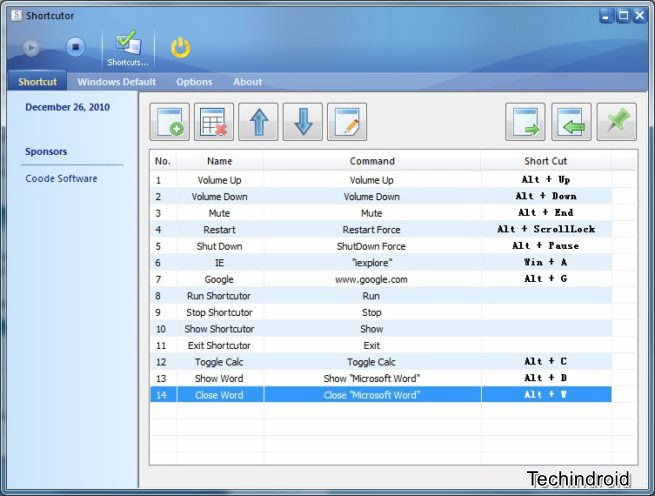Image resolution: width=655 pixels, height=496 pixels.
Task: Sort by the Short Cut column header
Action: click(x=546, y=161)
